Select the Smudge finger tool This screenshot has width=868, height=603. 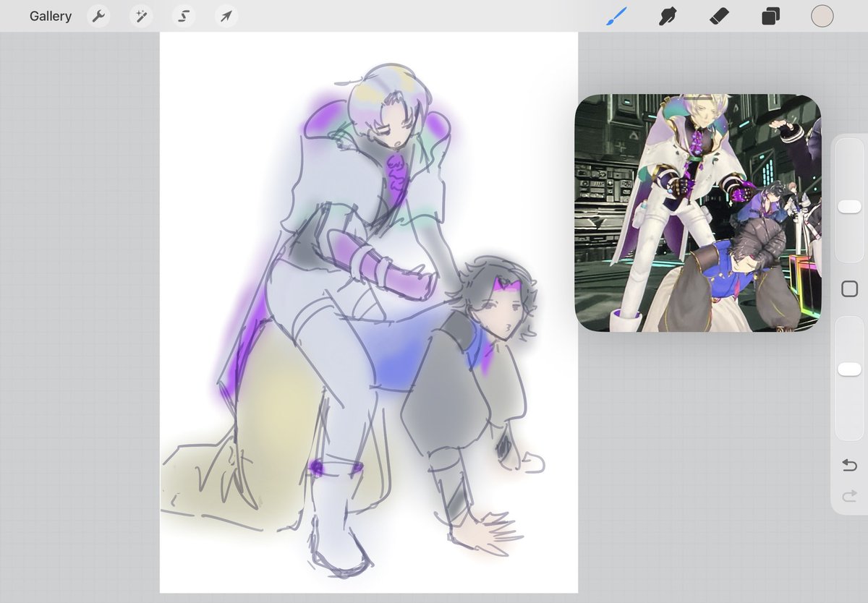[x=668, y=16]
